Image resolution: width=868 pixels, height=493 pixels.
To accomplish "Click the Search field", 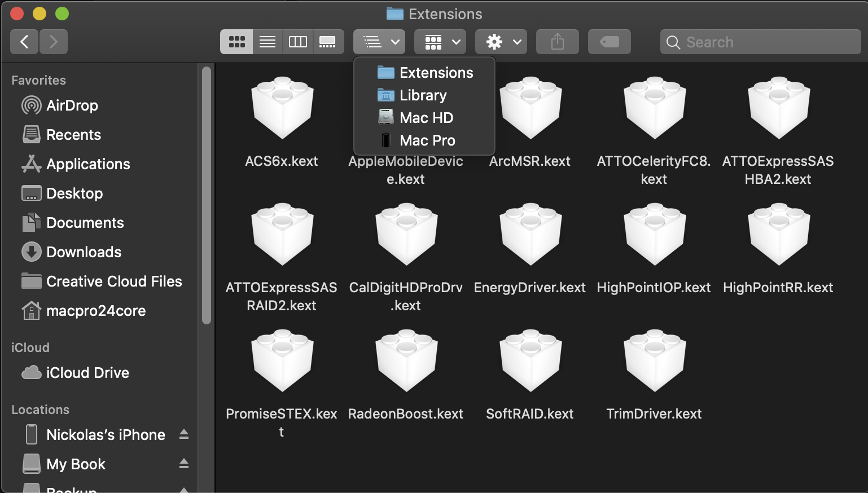I will (x=761, y=42).
